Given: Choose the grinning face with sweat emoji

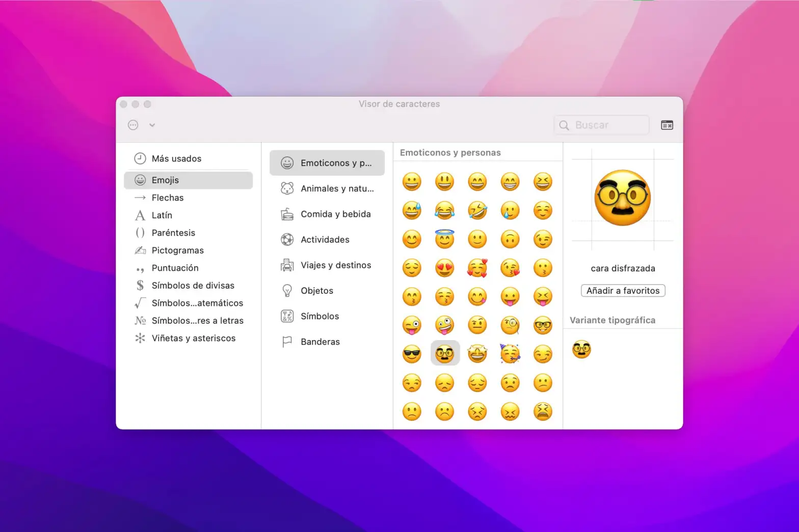Looking at the screenshot, I should 412,210.
